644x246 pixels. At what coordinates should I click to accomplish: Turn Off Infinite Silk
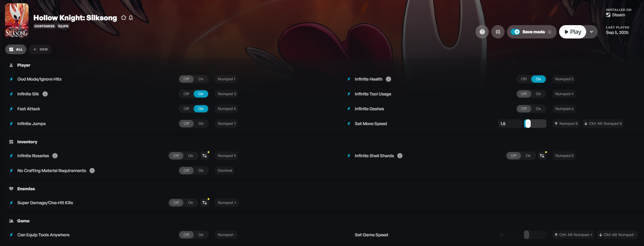coord(186,94)
